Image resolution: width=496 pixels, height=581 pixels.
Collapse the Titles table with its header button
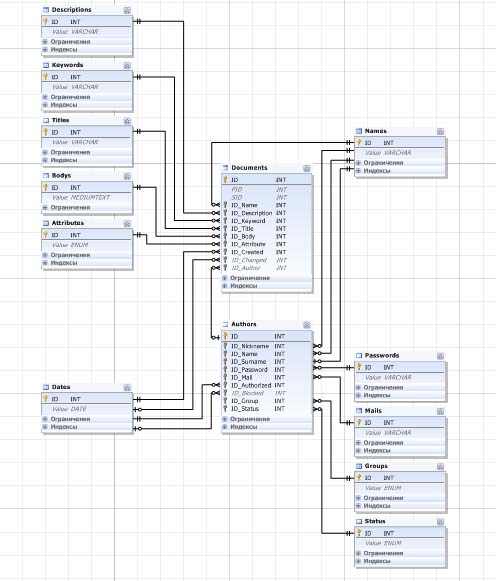[127, 121]
